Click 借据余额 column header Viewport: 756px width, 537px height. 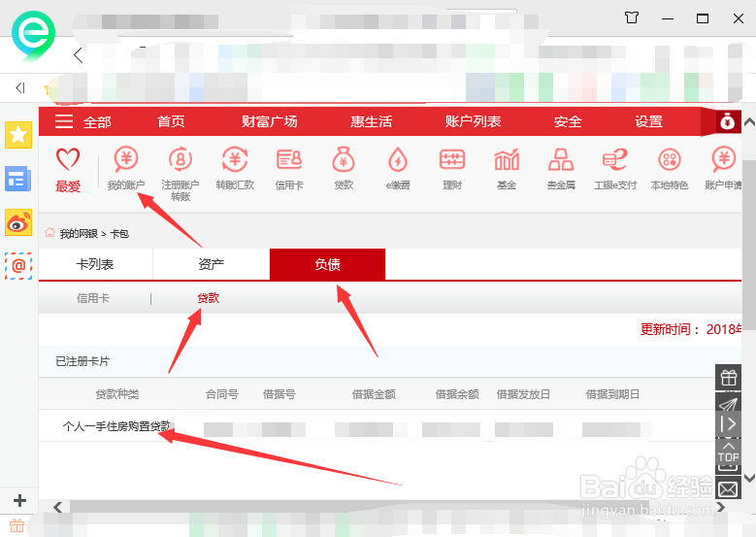pos(457,394)
